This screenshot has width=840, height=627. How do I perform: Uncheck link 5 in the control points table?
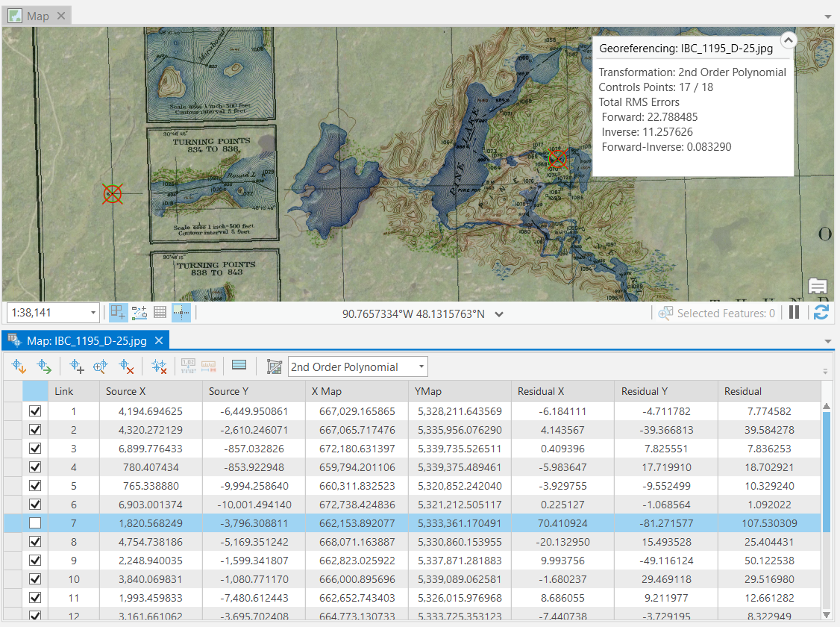coord(34,486)
